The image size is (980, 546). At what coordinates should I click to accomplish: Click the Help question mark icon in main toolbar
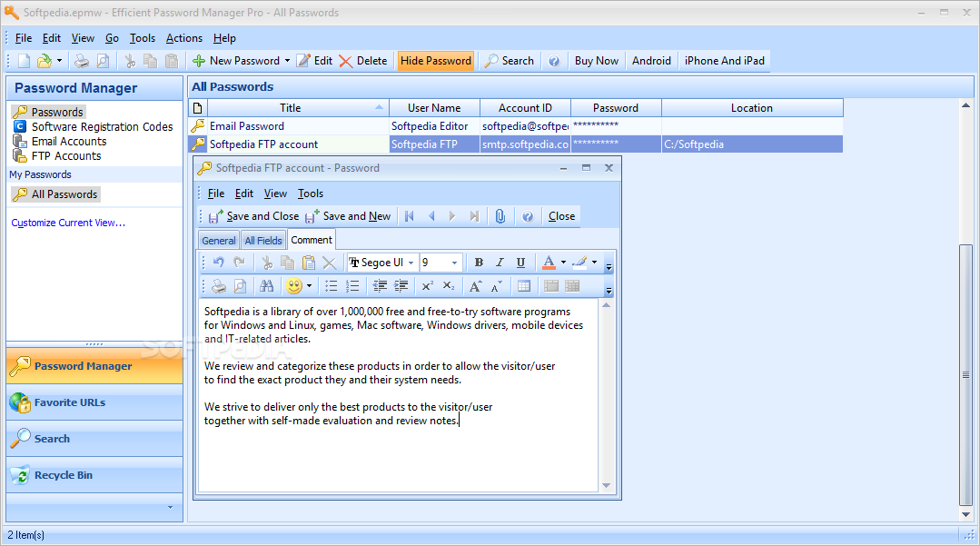(x=554, y=61)
